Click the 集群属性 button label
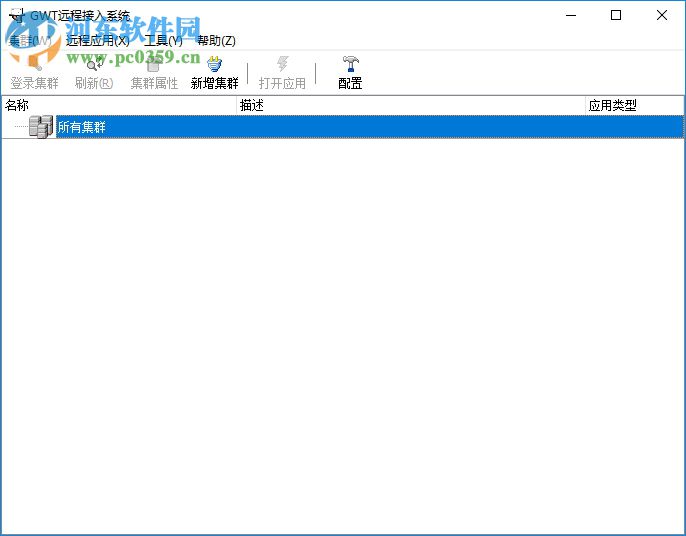 coord(154,83)
